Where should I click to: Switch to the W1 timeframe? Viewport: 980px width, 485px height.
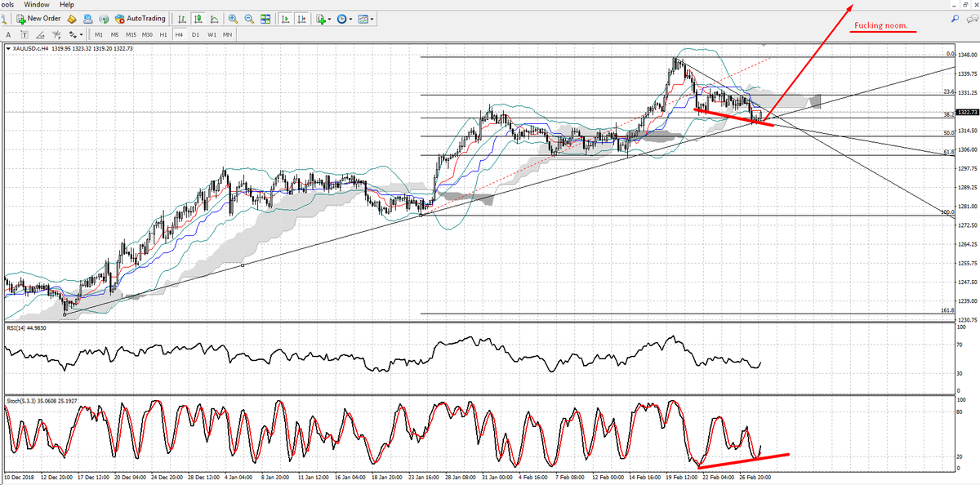point(212,35)
